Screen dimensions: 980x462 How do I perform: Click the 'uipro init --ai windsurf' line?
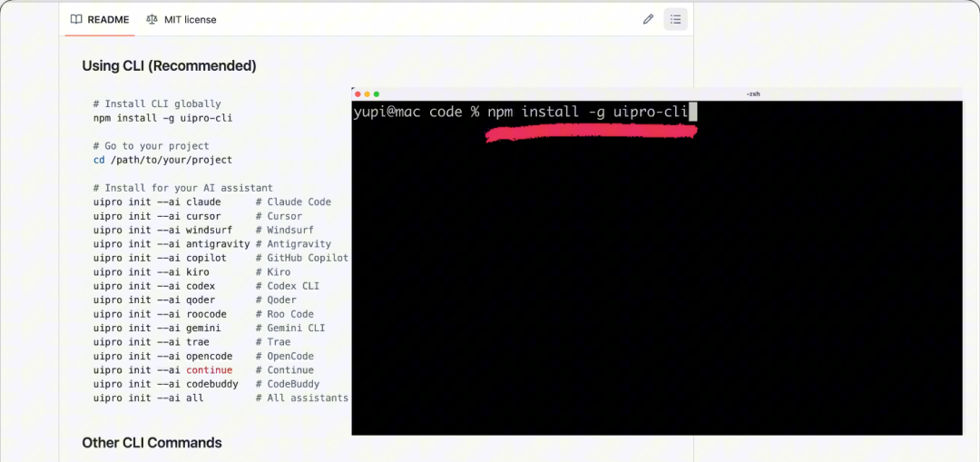click(x=162, y=230)
